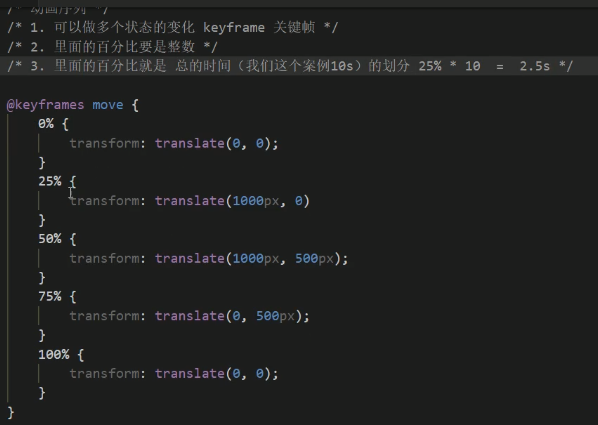Screen dimensions: 598x425
Task: Click the 25% * 10 text in comment
Action: [x=449, y=66]
